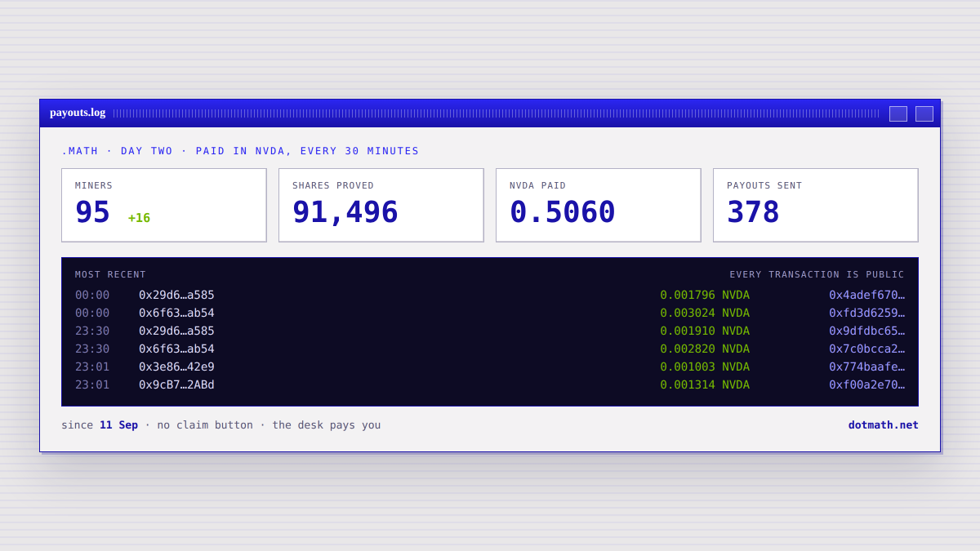Click miner address 0x9cB7…2ABd
This screenshot has height=551, width=980.
click(x=176, y=384)
